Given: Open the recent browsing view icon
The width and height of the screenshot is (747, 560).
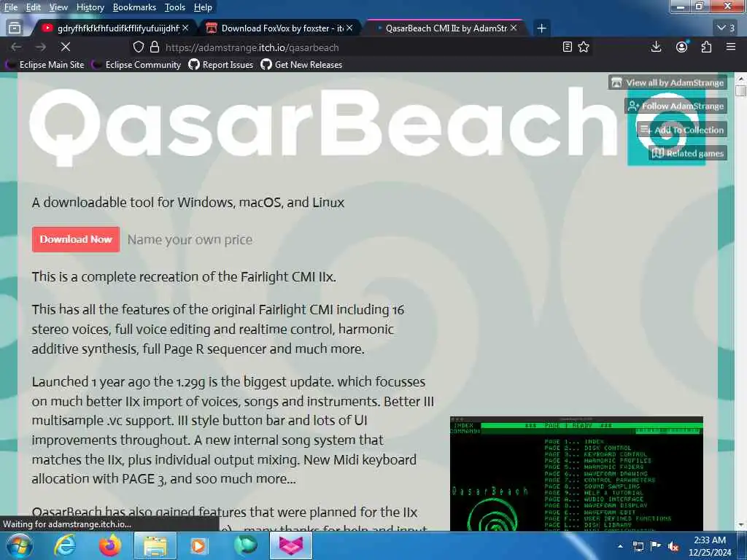Looking at the screenshot, I should [x=15, y=28].
